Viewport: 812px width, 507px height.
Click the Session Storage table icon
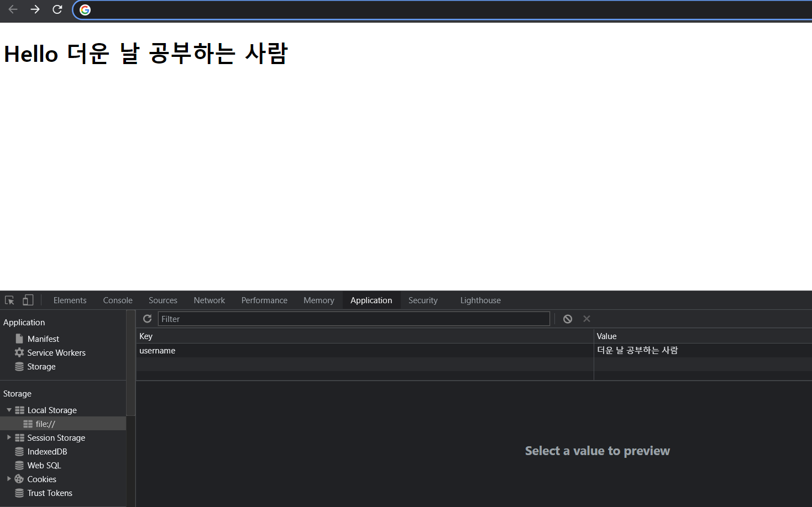click(19, 437)
